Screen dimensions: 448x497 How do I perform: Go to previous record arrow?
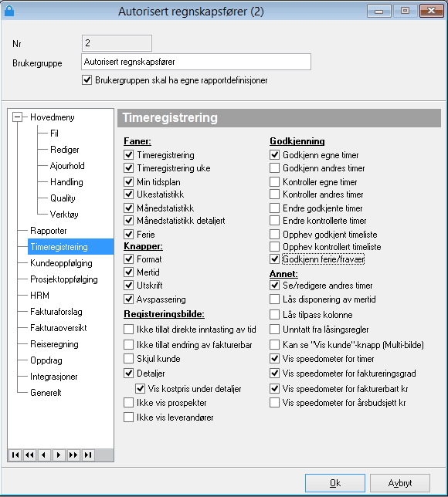[44, 455]
